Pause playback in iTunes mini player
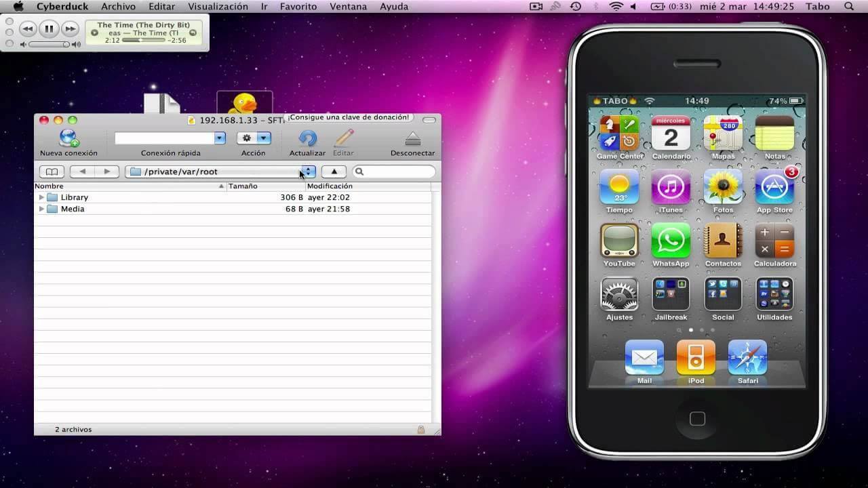 (x=49, y=29)
